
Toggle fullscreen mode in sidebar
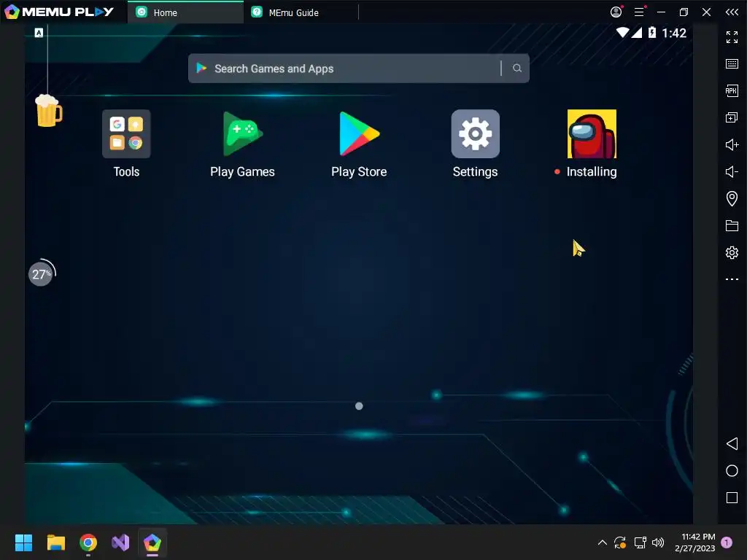click(732, 36)
